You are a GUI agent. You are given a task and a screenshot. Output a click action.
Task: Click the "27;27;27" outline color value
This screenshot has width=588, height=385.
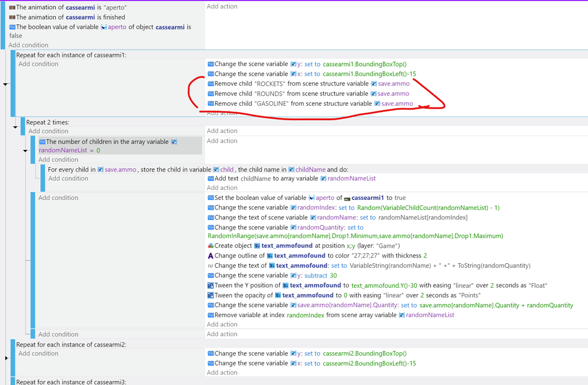point(365,256)
